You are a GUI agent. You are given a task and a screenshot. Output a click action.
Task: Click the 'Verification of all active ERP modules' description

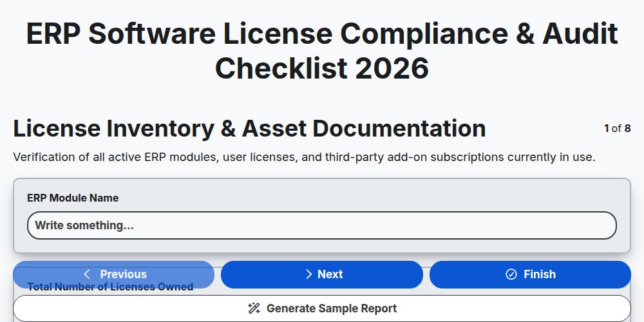pyautogui.click(x=305, y=157)
